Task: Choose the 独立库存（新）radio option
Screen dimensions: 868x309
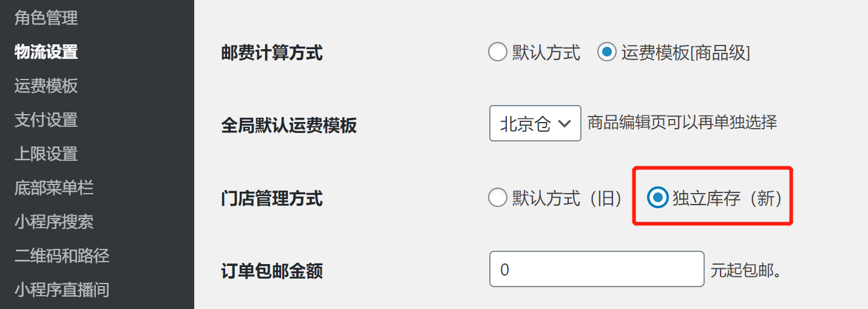Action: click(x=657, y=198)
